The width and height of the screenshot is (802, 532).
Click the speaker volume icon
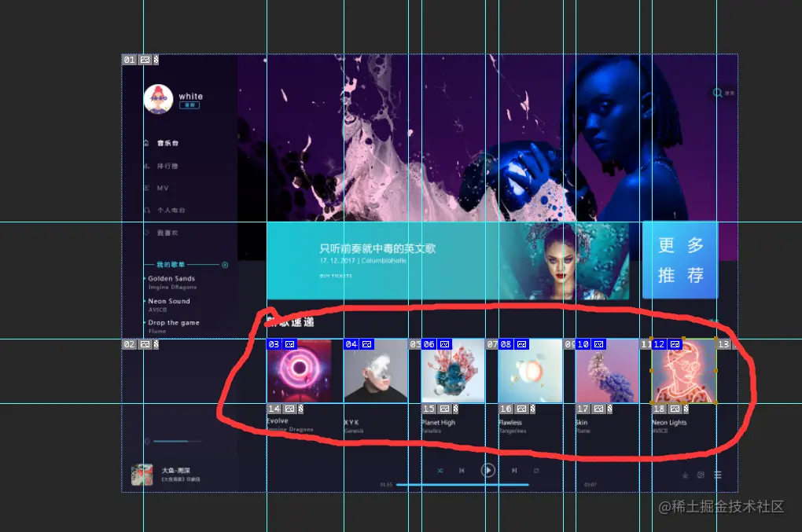click(x=147, y=441)
